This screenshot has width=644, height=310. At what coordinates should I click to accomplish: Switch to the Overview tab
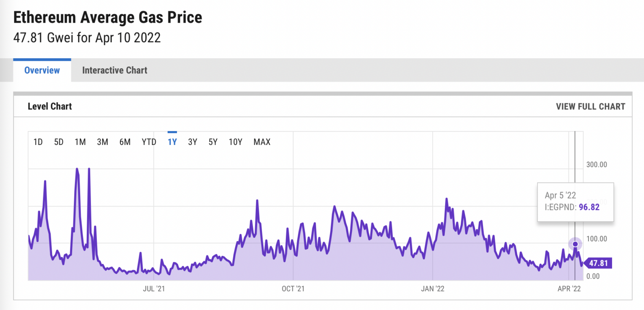[42, 70]
